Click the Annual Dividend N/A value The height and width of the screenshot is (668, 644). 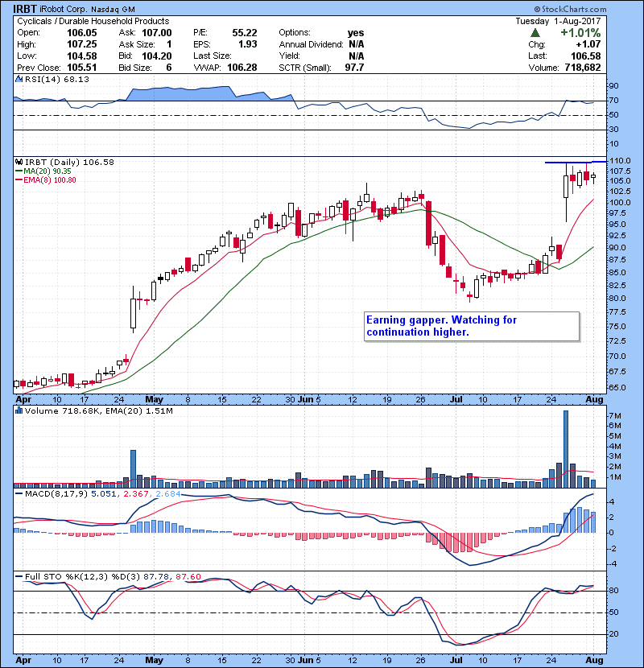coord(356,44)
